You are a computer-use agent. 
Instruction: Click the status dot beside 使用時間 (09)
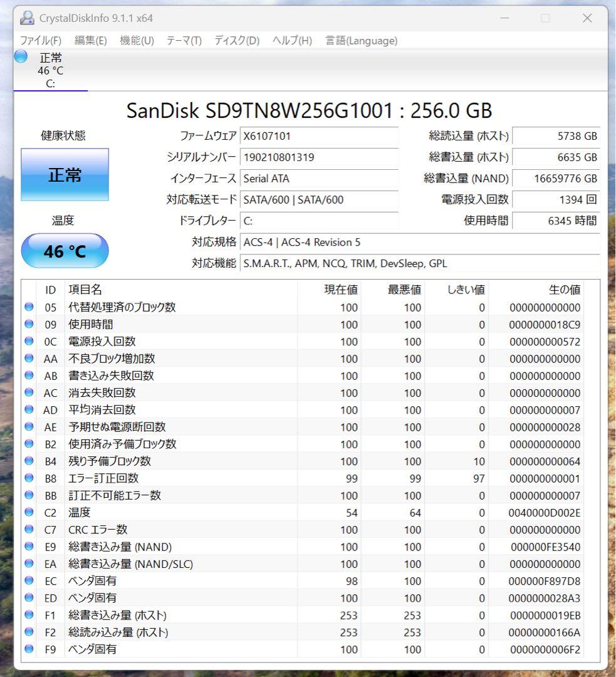(28, 325)
